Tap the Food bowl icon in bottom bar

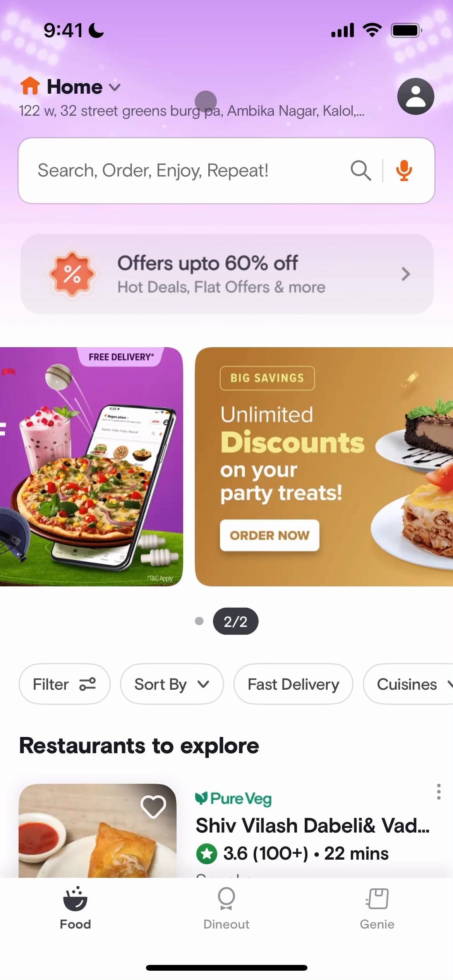click(75, 899)
